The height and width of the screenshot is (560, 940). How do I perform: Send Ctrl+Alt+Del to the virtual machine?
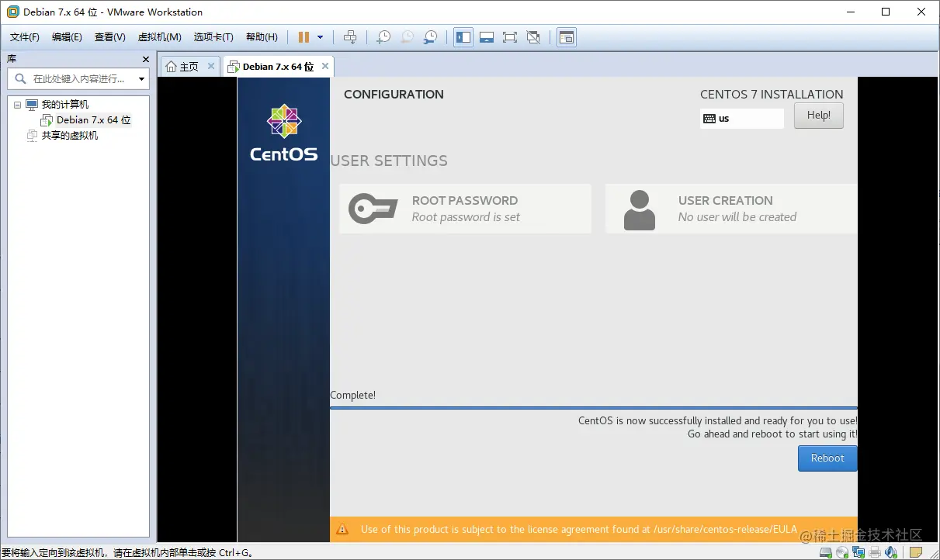point(350,37)
